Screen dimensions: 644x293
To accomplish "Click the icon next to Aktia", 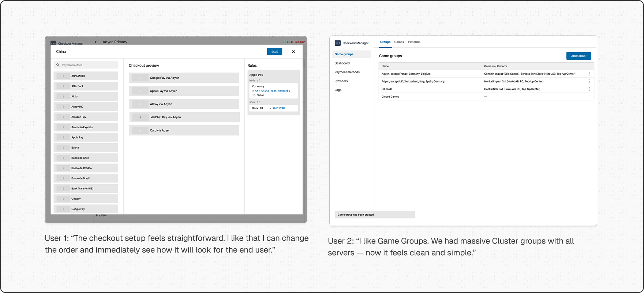I will click(x=63, y=96).
